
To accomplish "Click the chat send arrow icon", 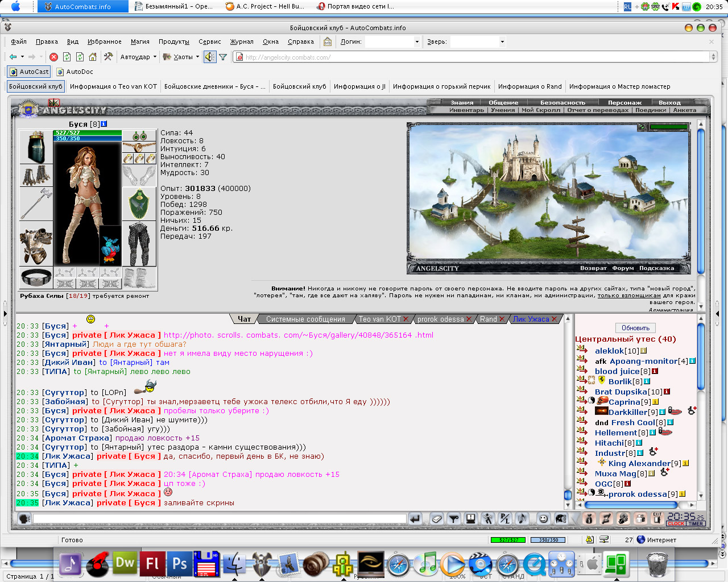I will [415, 518].
